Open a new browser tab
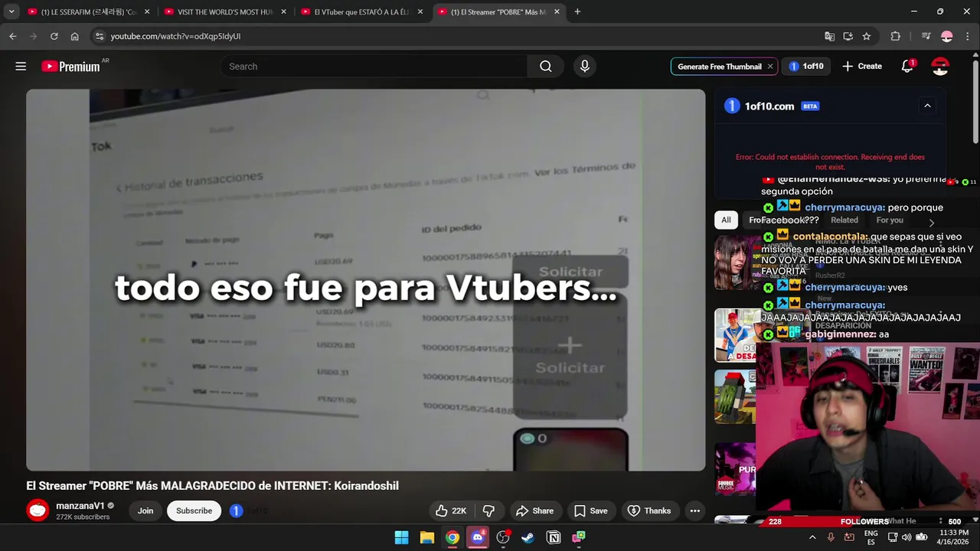This screenshot has width=980, height=551. click(577, 11)
